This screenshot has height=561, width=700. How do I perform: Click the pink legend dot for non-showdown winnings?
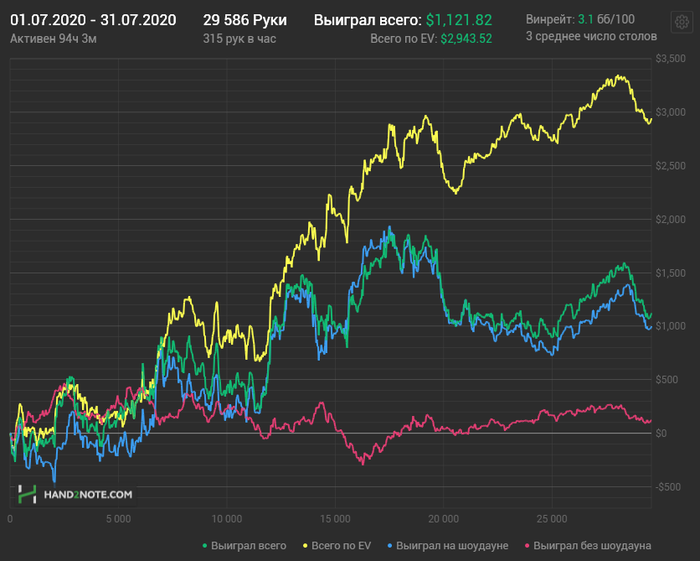[x=528, y=546]
